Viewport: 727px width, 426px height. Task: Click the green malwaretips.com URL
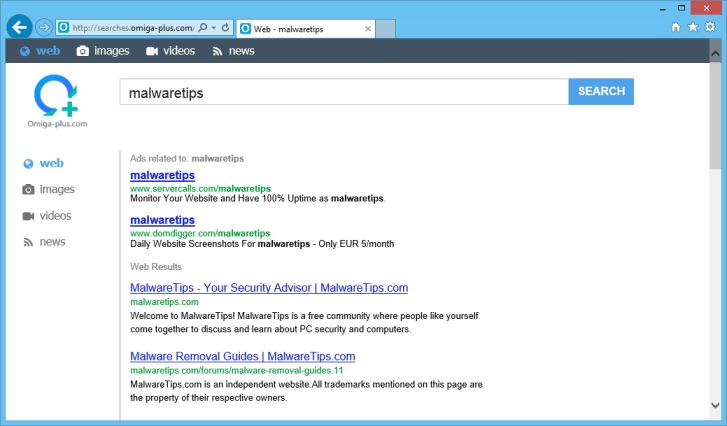point(164,302)
